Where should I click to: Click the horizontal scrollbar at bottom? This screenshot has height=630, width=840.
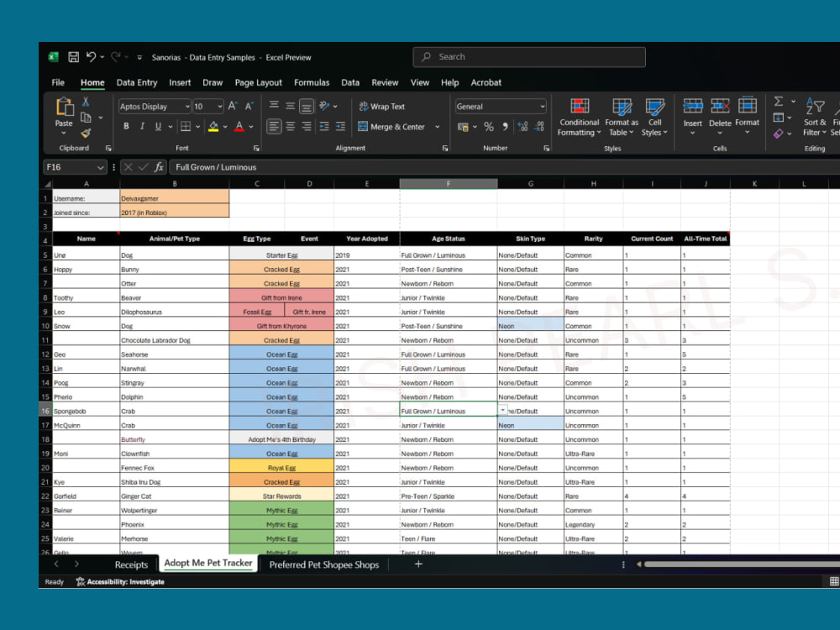742,564
